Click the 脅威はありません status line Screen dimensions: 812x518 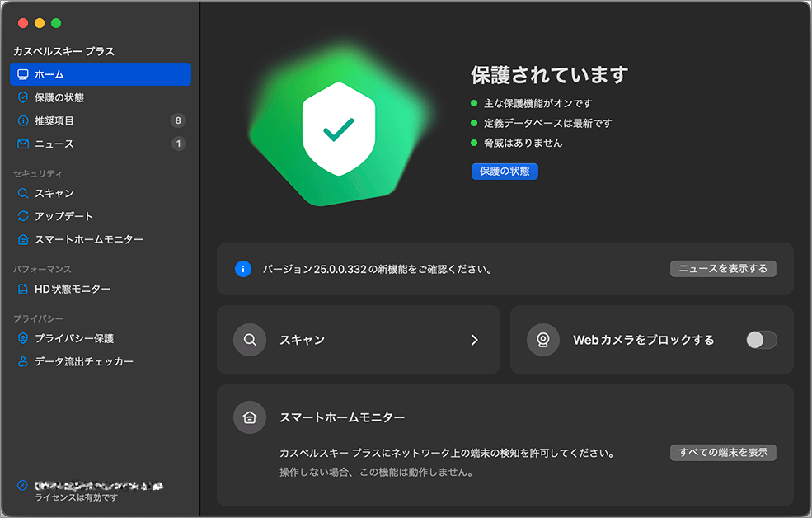pyautogui.click(x=523, y=143)
